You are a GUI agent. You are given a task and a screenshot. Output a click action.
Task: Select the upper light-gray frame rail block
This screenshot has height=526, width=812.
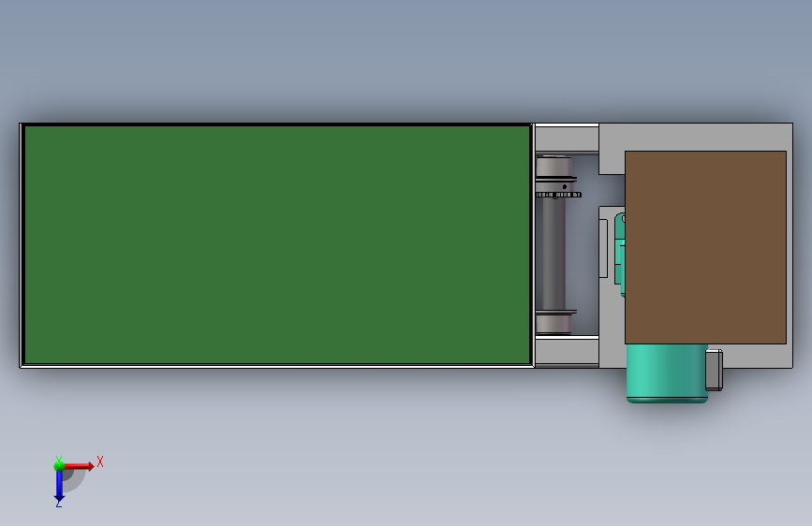click(567, 139)
